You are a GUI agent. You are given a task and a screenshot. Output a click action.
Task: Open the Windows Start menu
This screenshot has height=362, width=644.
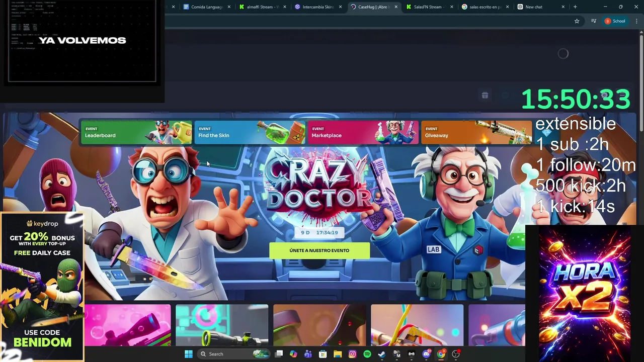pos(188,354)
